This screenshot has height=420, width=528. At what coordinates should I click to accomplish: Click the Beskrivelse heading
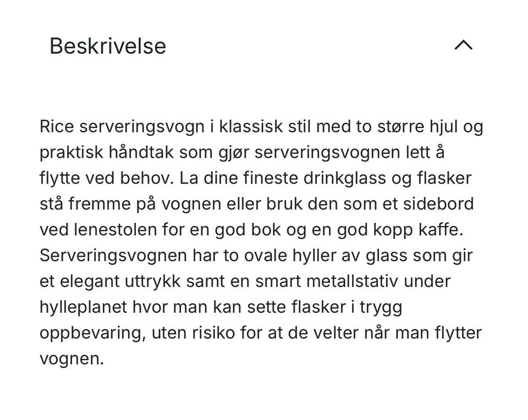[x=108, y=46]
